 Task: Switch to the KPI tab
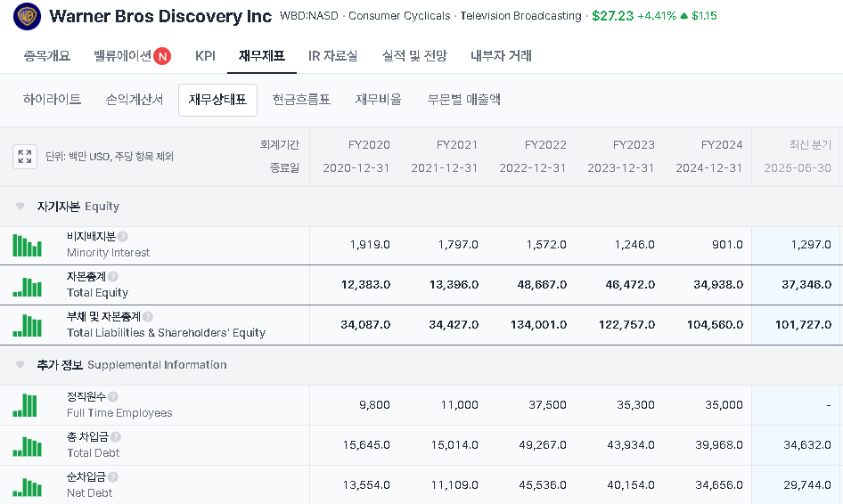coord(205,56)
